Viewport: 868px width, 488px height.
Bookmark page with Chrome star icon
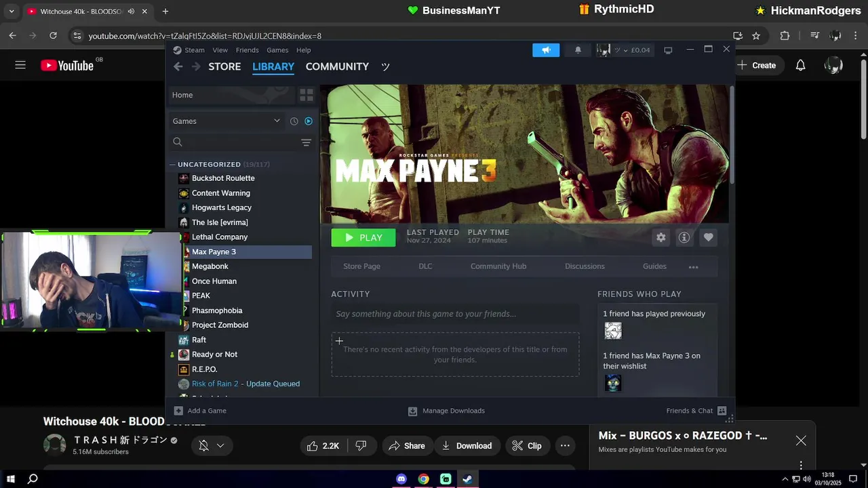756,35
